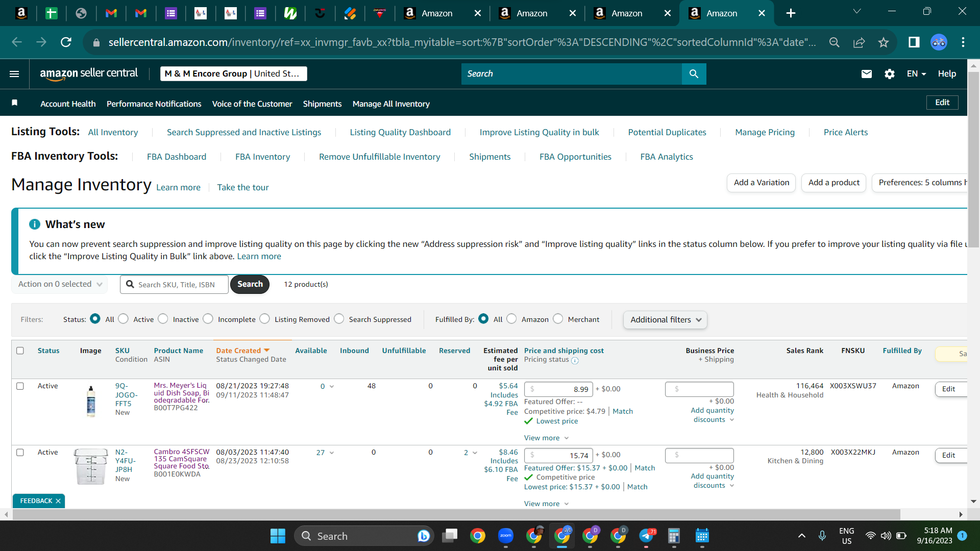Screen dimensions: 980x551
Task: Open Account Health in favorites bar
Action: tap(68, 104)
